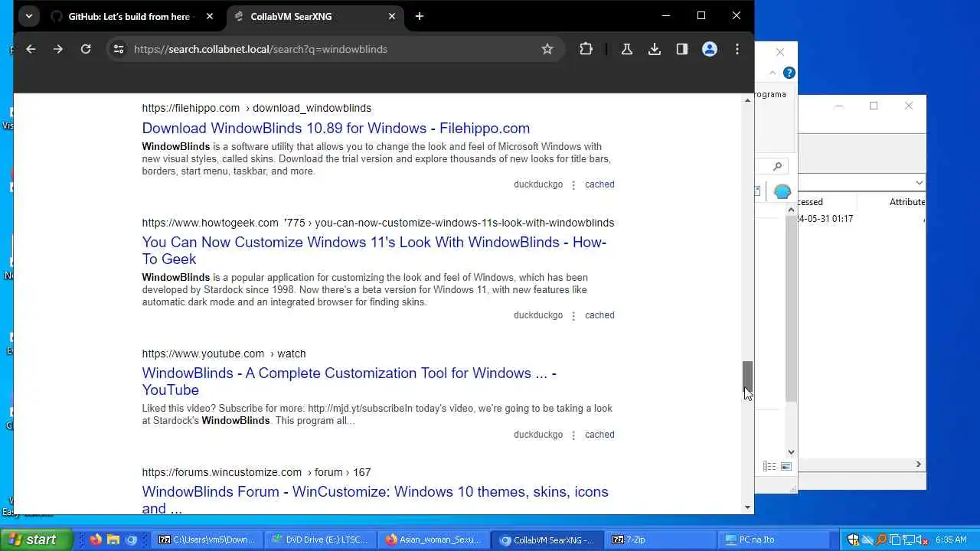
Task: Open Chrome extensions puzzle icon
Action: pyautogui.click(x=586, y=49)
